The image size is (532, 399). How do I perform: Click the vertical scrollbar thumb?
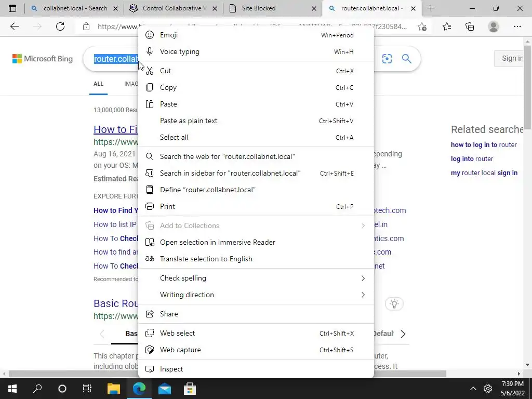[528, 87]
